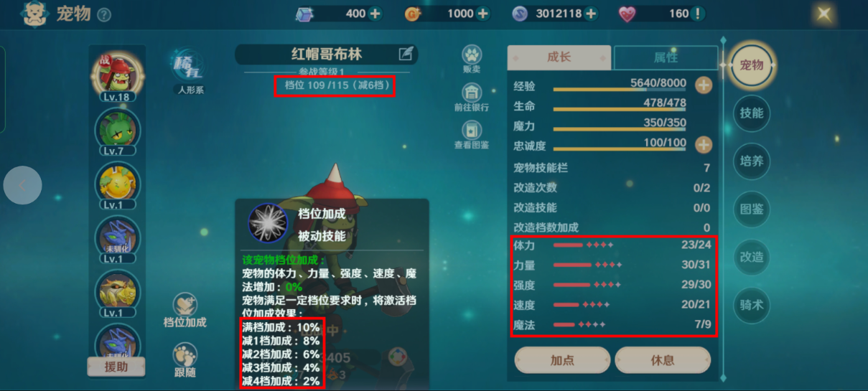Click the plus button beside 忠诚度 bar
The image size is (868, 391).
[x=704, y=145]
